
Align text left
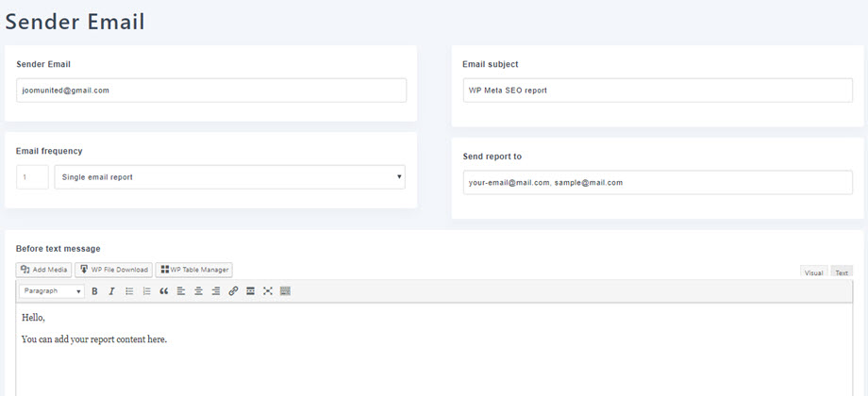click(181, 291)
